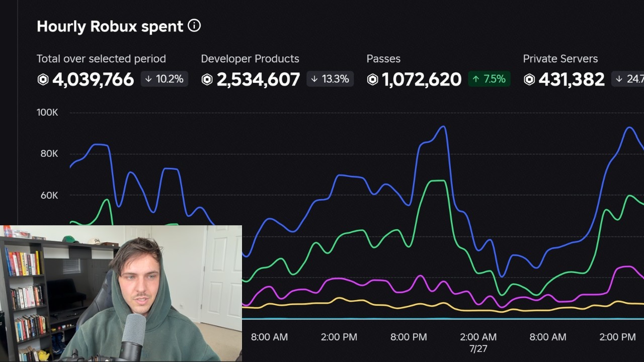Click the 8:00 AM label before 7/27
Viewport: 644px width, 362px height.
point(269,337)
